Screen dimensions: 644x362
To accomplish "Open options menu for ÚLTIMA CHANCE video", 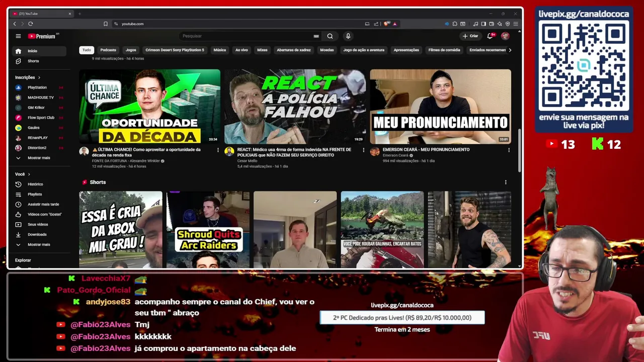I will tap(218, 150).
